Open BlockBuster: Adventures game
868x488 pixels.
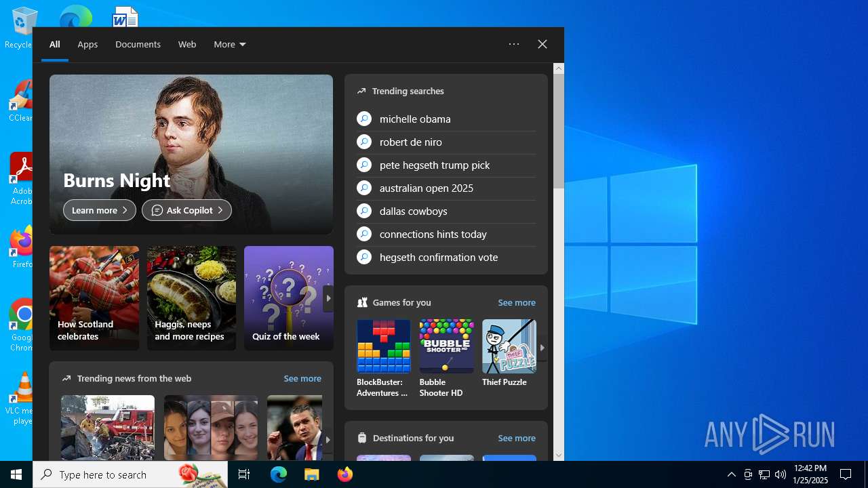coord(384,359)
